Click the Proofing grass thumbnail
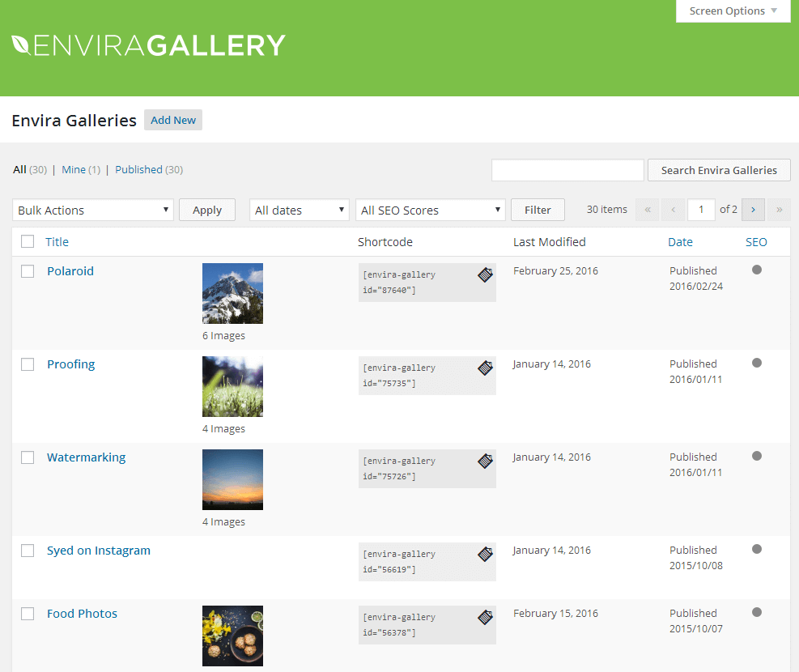799x672 pixels. 232,387
